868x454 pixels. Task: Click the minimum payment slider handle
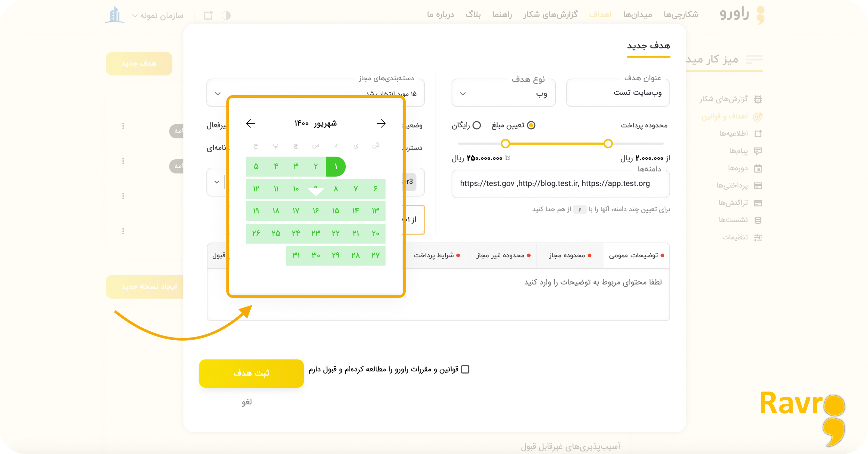click(x=608, y=144)
